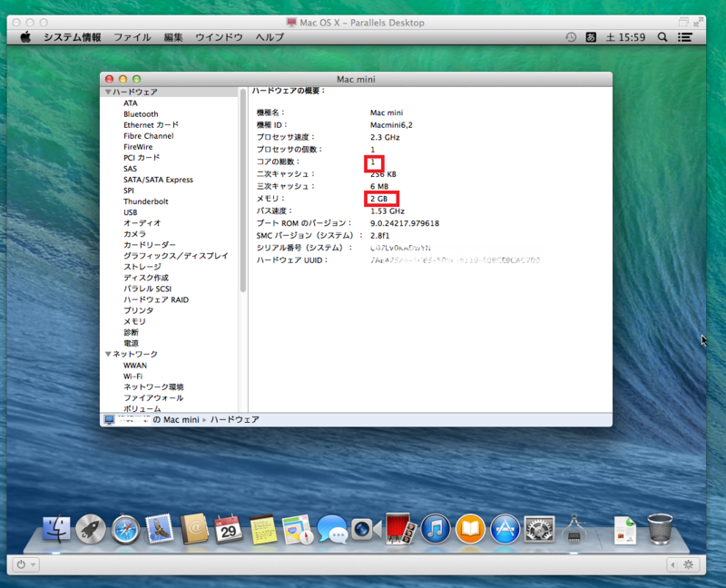Screen dimensions: 726x588
Task: Select カメラ in the sidebar
Action: point(134,234)
